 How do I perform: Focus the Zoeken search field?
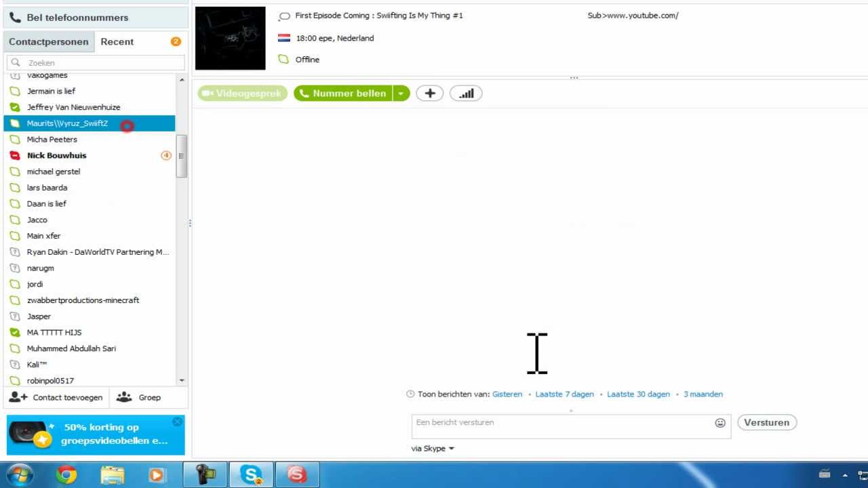[96, 62]
